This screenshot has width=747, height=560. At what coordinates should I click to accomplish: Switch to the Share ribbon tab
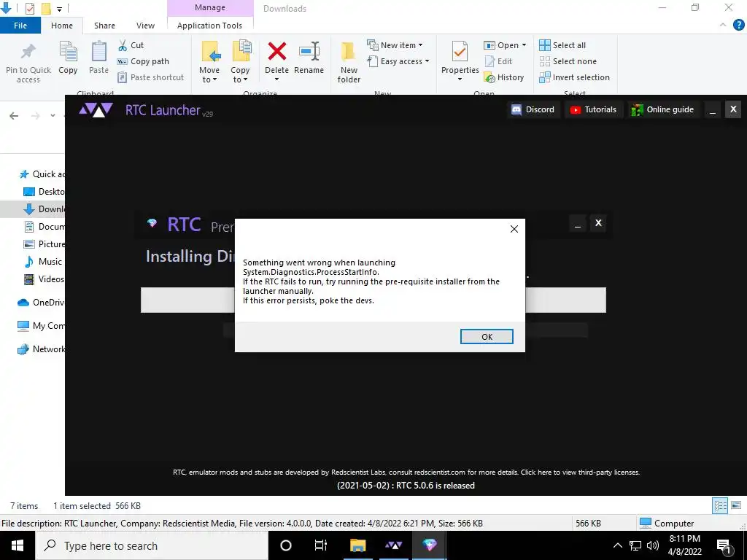(104, 26)
